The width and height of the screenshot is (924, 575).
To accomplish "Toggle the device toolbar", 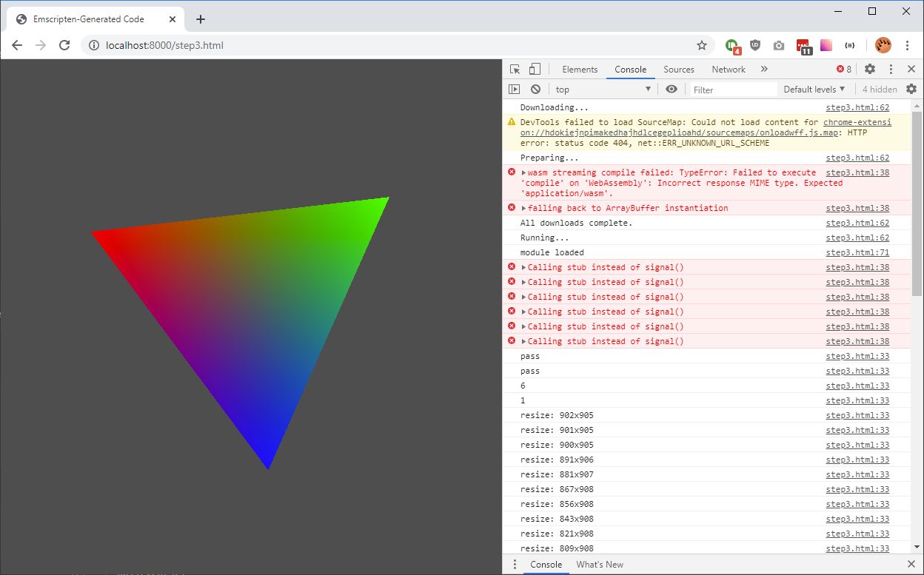I will point(535,69).
